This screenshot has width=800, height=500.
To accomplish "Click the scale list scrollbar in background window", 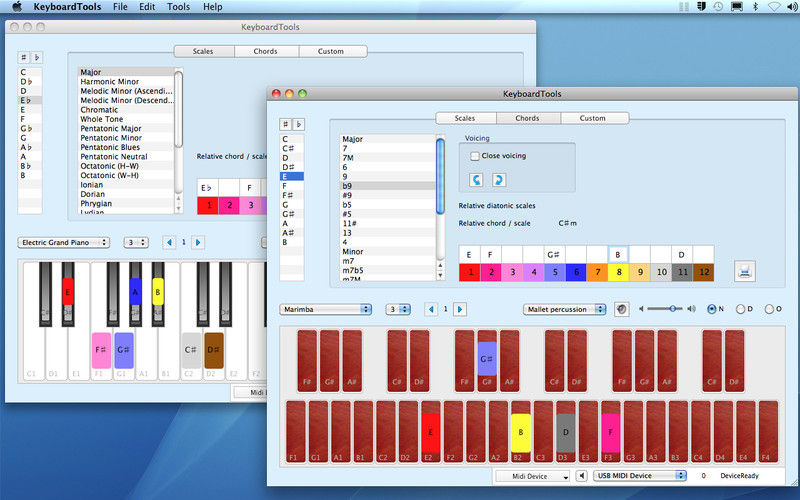I will coord(179,109).
